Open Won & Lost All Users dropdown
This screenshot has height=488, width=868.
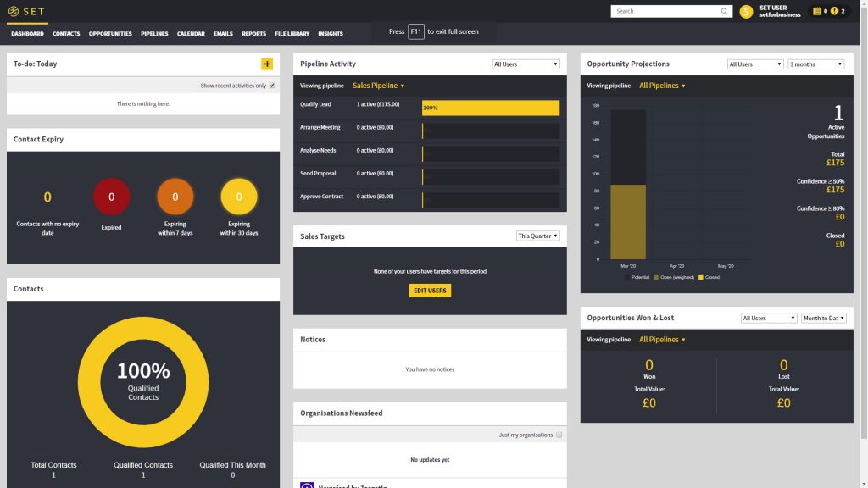tap(768, 319)
